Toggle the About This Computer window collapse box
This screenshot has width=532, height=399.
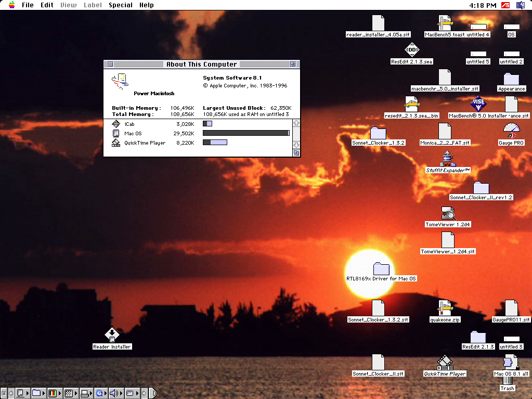pos(293,64)
